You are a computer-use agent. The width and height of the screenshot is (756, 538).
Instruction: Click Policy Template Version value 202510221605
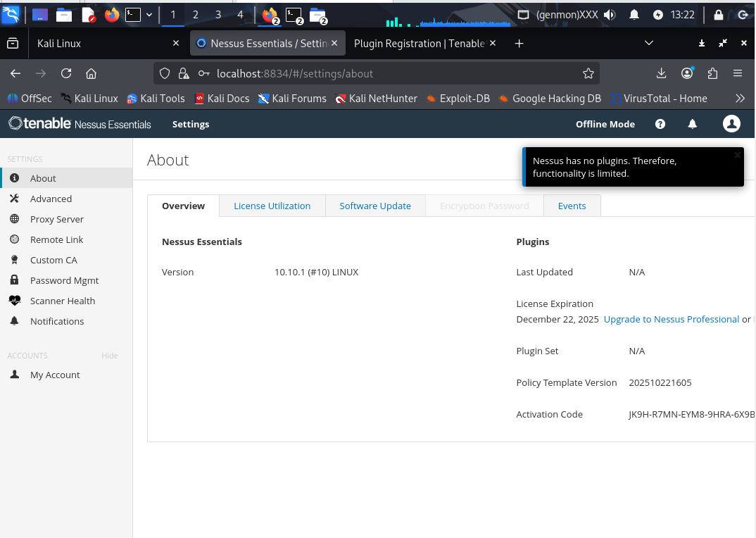click(x=660, y=382)
